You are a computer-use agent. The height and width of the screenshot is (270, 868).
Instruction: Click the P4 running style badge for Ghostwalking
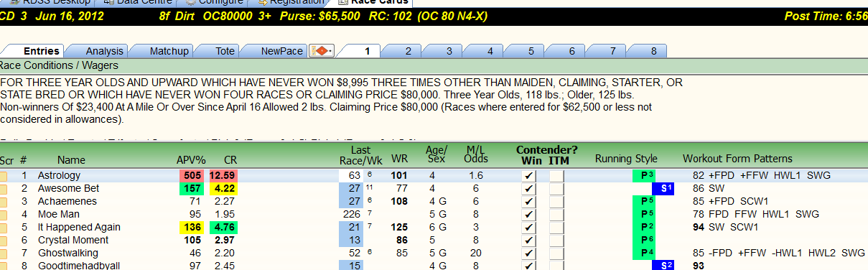[643, 253]
